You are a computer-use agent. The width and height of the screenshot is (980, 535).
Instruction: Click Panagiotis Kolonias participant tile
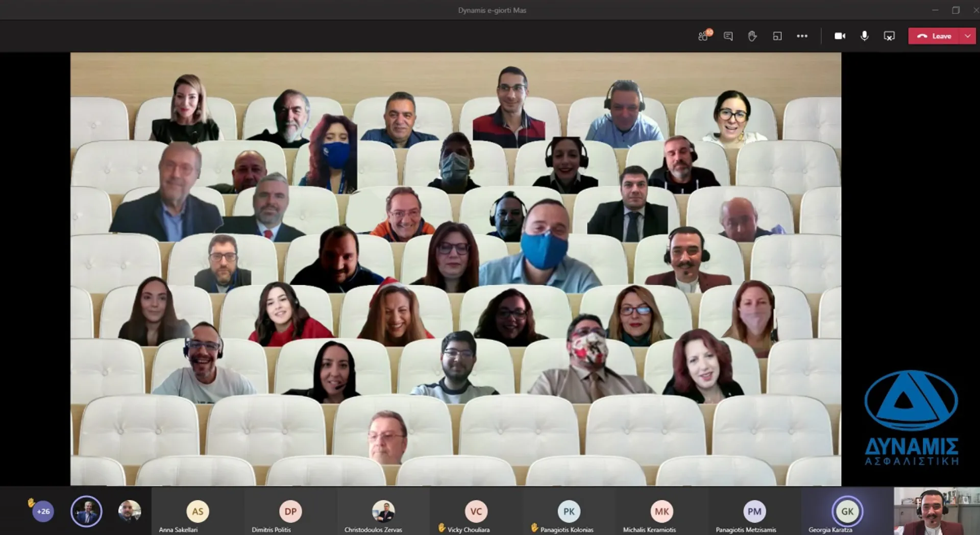point(569,512)
